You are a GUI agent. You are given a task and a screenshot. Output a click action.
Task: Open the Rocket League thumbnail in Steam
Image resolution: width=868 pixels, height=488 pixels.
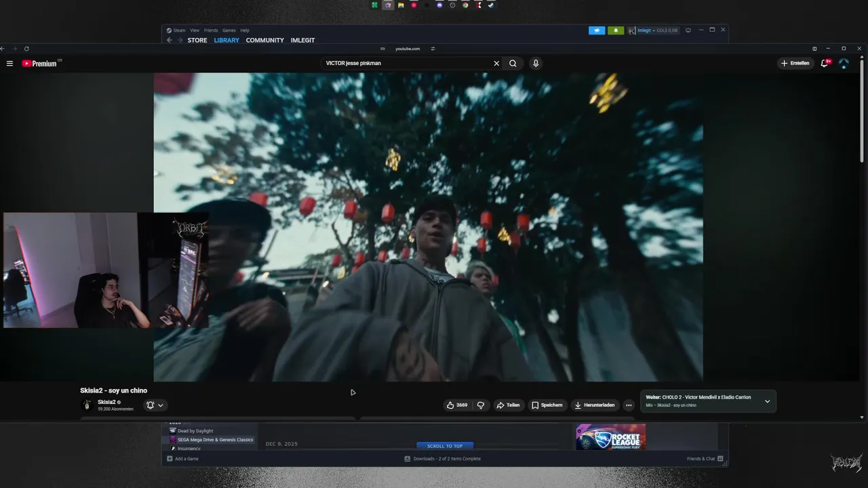[610, 437]
